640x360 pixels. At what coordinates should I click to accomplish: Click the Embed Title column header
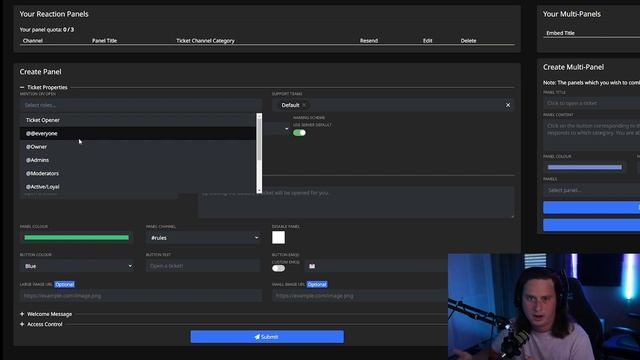(x=560, y=33)
